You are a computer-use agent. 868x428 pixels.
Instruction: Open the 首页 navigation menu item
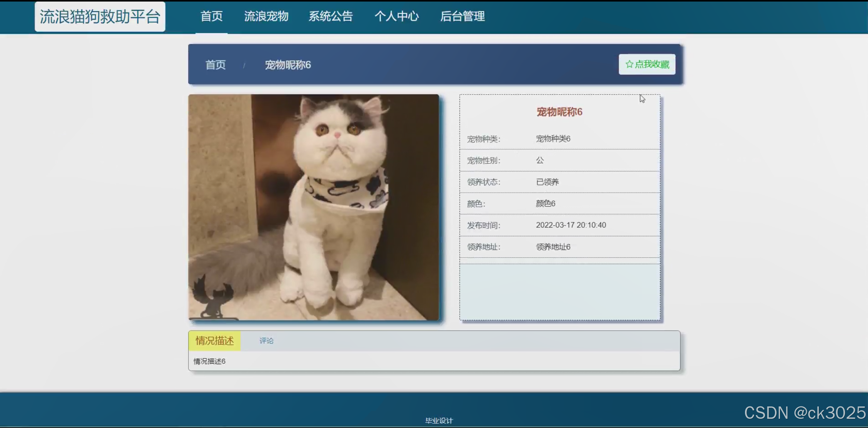(x=211, y=16)
